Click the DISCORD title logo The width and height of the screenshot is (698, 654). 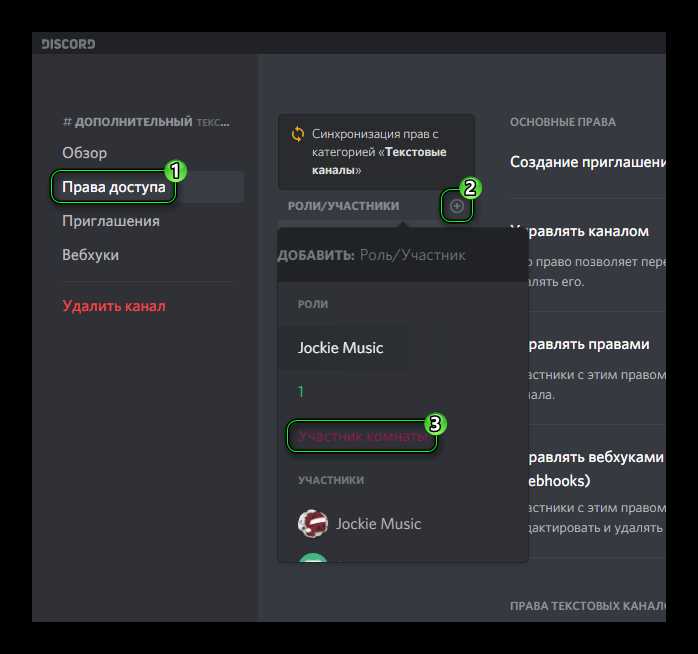[x=68, y=44]
